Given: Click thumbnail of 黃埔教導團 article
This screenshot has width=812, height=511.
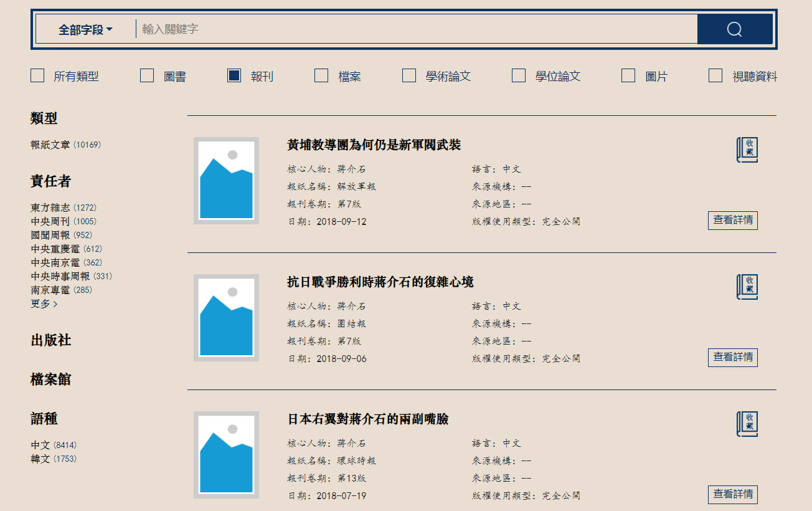Looking at the screenshot, I should [x=226, y=181].
